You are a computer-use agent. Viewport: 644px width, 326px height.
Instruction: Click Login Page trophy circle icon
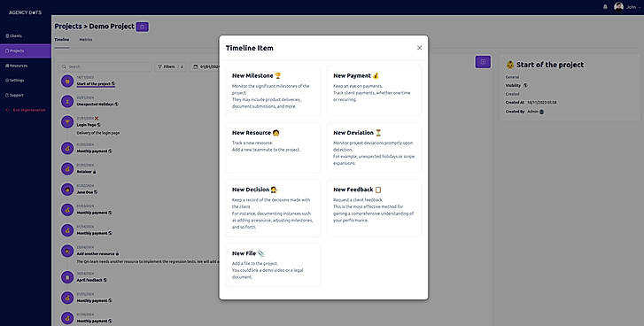pyautogui.click(x=67, y=121)
